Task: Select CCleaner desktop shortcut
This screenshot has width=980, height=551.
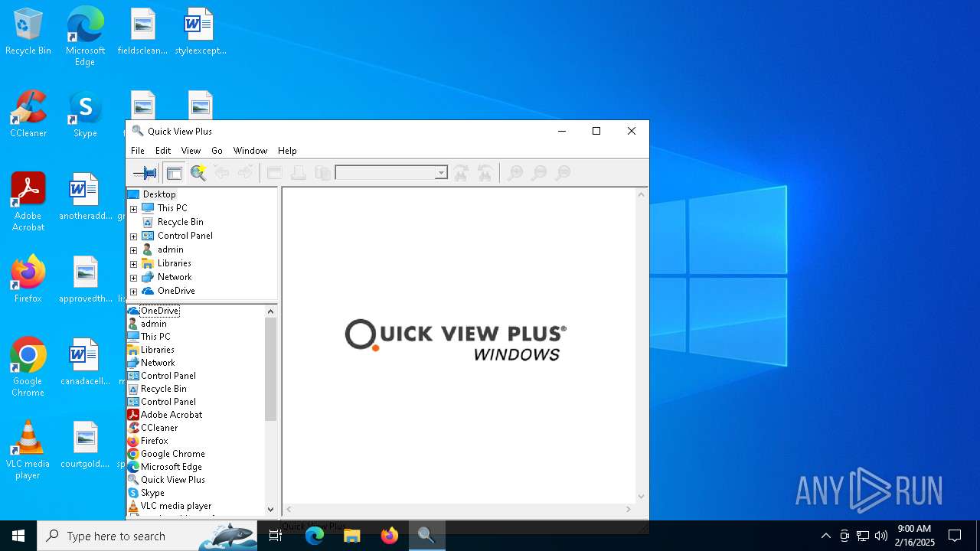Action: [28, 115]
